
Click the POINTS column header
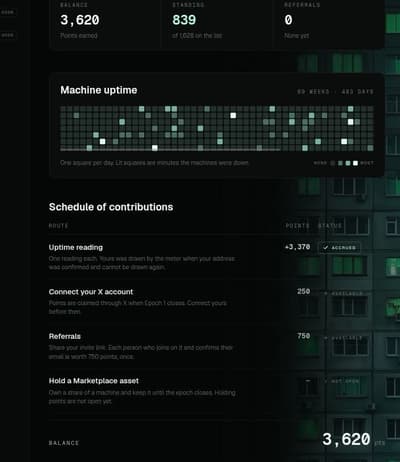[297, 226]
